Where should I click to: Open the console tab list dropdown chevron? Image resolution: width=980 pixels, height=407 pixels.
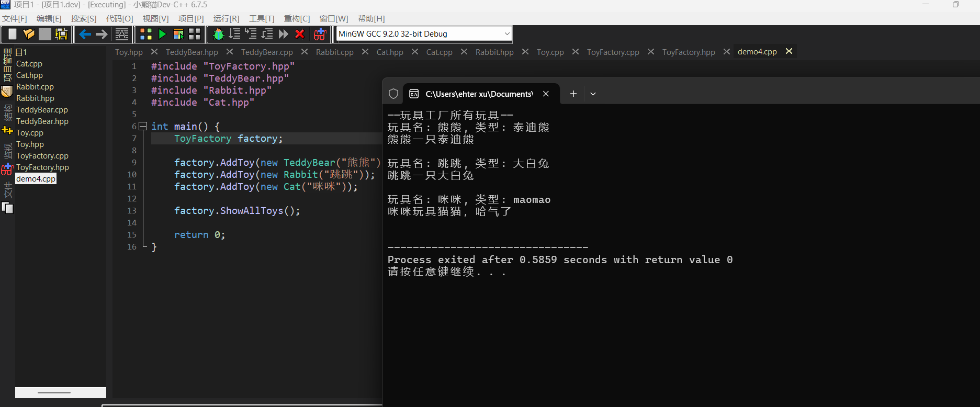(593, 94)
